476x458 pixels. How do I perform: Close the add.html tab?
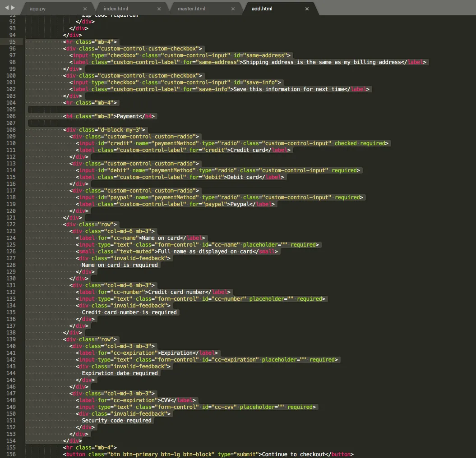[x=307, y=9]
